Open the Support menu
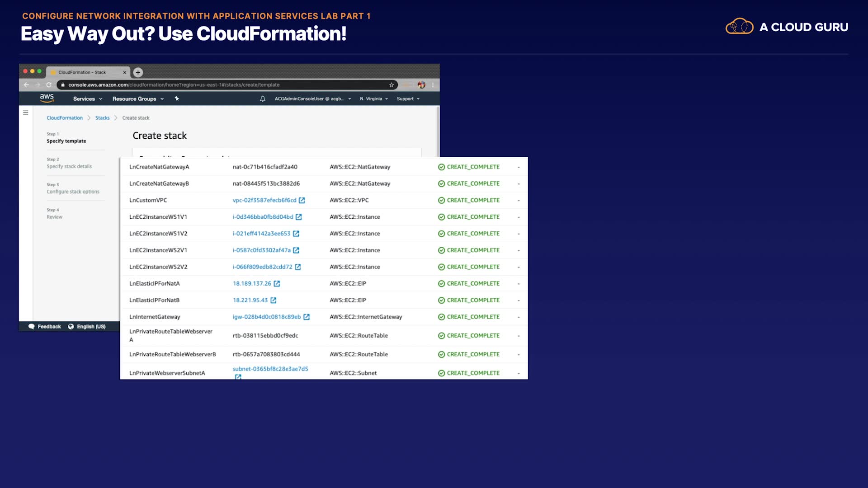 click(408, 99)
